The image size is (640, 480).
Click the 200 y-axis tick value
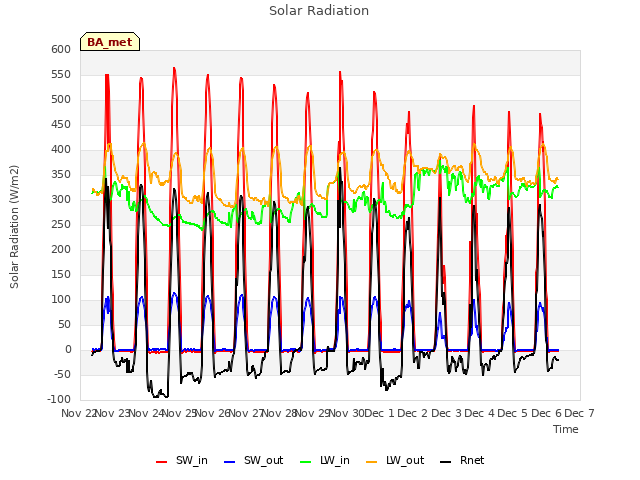pyautogui.click(x=61, y=249)
